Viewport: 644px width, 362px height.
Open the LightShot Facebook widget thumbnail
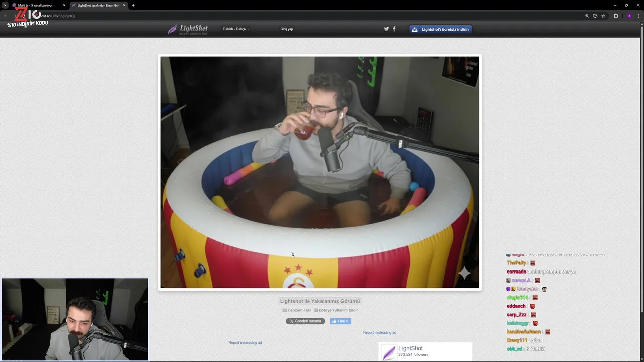[x=389, y=352]
